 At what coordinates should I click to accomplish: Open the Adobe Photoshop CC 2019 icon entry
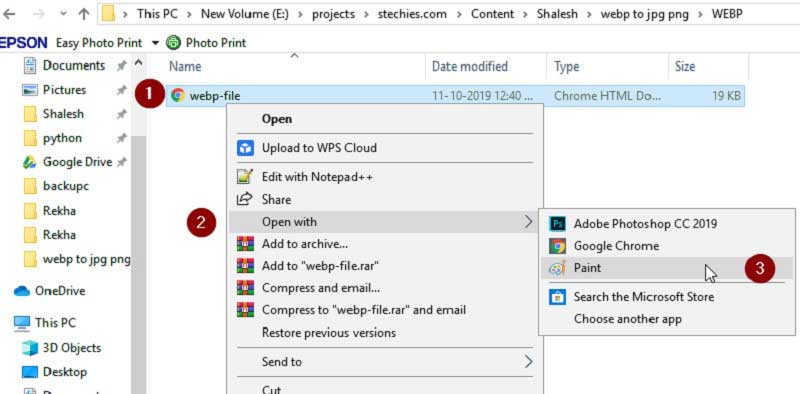click(558, 224)
